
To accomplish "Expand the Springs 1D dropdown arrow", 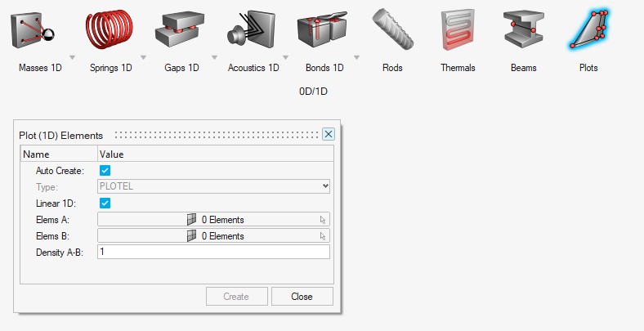I will tap(143, 57).
